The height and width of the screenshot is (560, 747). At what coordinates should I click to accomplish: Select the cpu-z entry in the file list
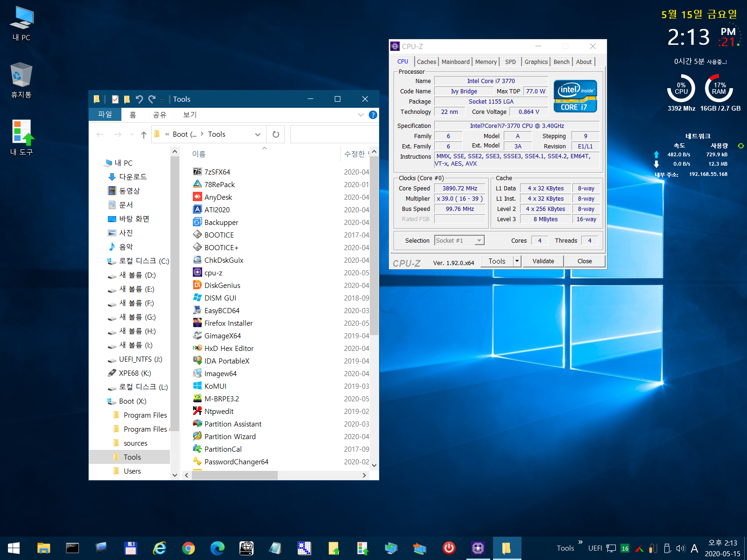click(213, 273)
